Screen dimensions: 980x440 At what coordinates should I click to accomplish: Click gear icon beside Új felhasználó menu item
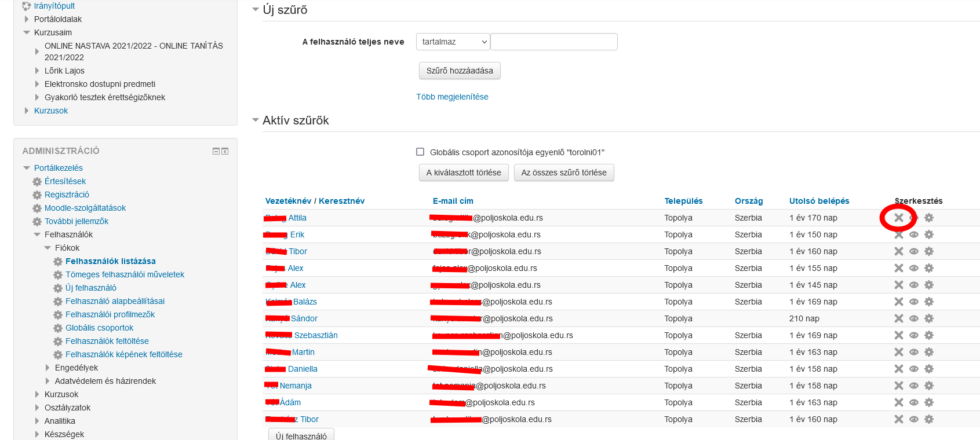point(58,288)
